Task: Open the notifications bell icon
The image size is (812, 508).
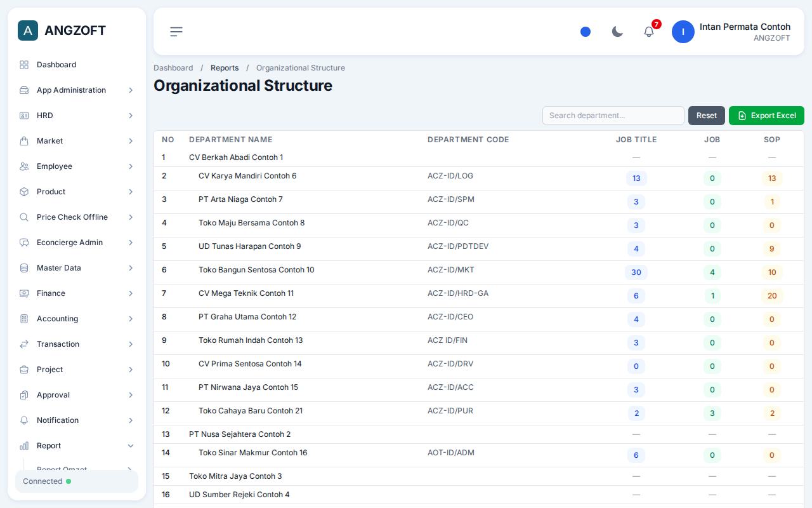Action: tap(649, 32)
